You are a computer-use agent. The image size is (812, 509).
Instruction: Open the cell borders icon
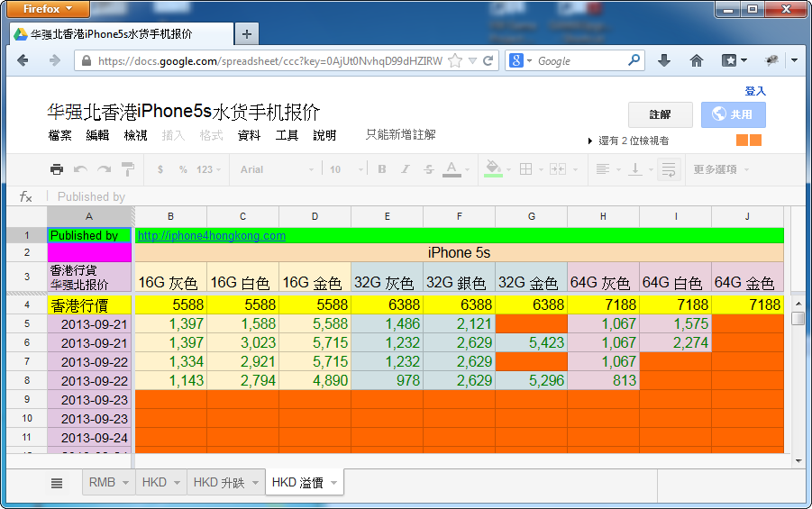525,168
